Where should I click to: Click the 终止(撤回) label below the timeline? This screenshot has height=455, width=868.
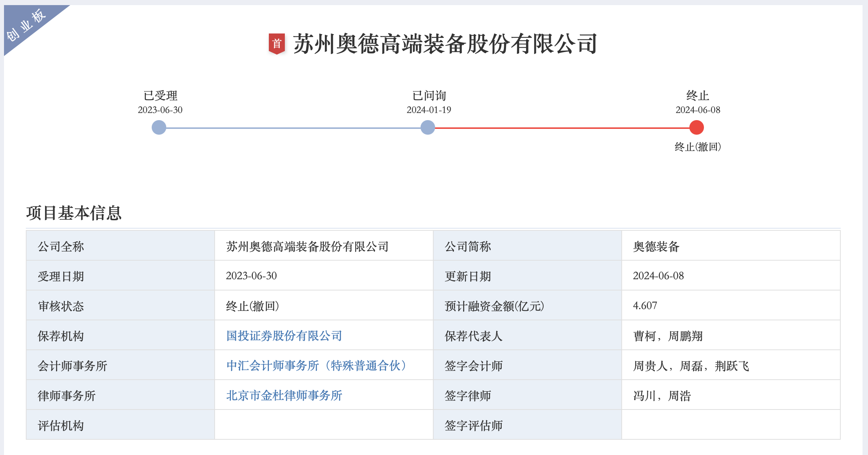pyautogui.click(x=698, y=147)
